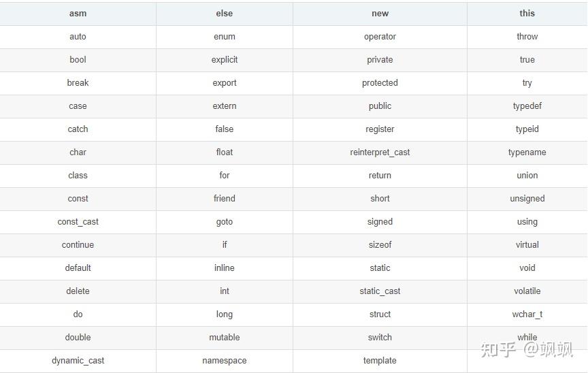The height and width of the screenshot is (373, 588).
Task: Select the "continue" table cell
Action: click(78, 245)
